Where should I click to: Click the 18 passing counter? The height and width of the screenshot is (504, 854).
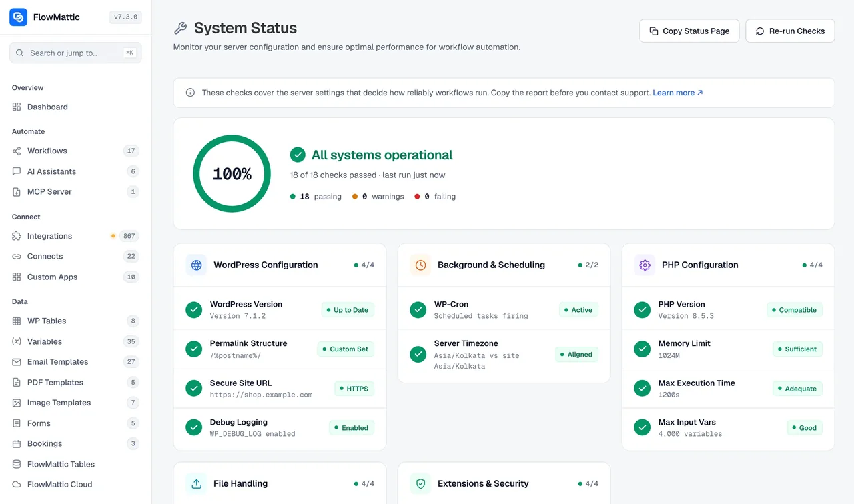pos(316,197)
